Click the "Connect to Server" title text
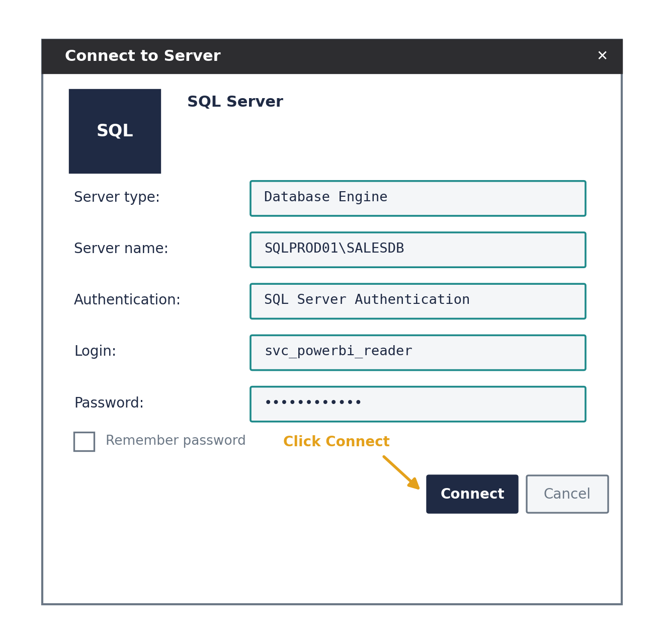The image size is (664, 644). coord(143,56)
